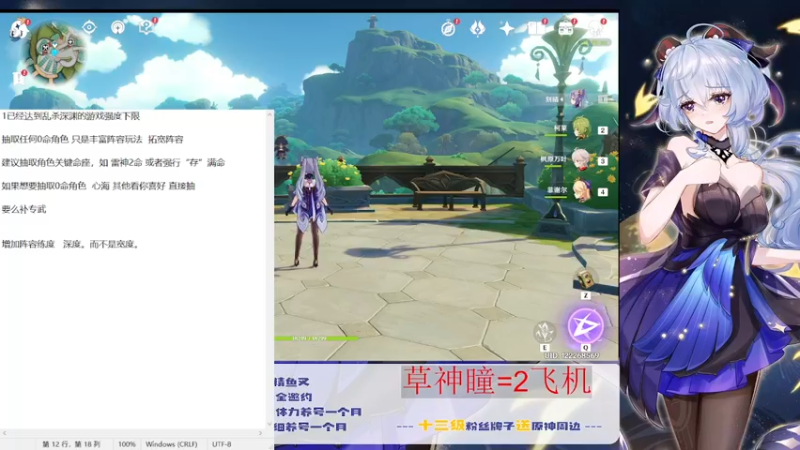
Task: Open the winged battle pass icon
Action: (478, 29)
